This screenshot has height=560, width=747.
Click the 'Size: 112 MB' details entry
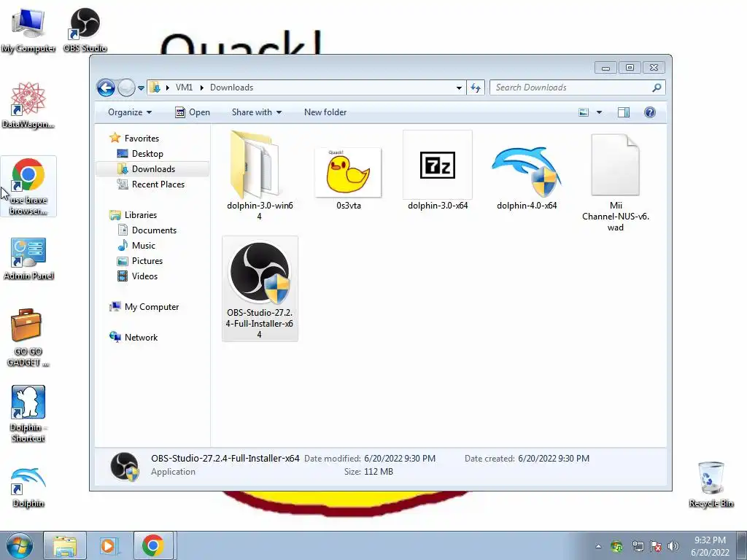[368, 472]
